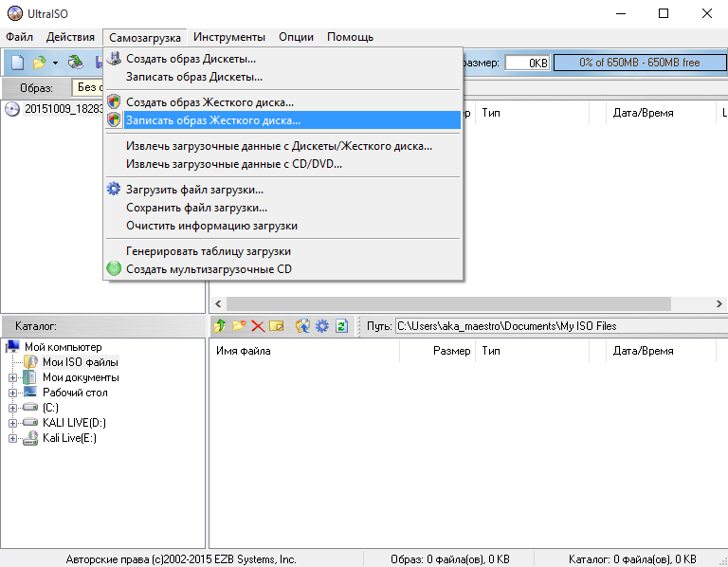Click the lower Тип column header
The width and height of the screenshot is (728, 567).
coord(533,351)
